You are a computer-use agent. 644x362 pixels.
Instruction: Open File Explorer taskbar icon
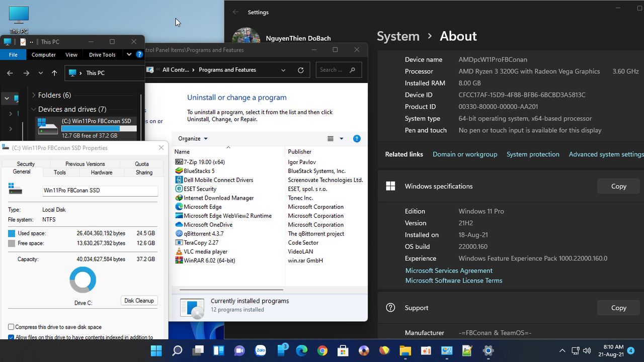point(405,350)
